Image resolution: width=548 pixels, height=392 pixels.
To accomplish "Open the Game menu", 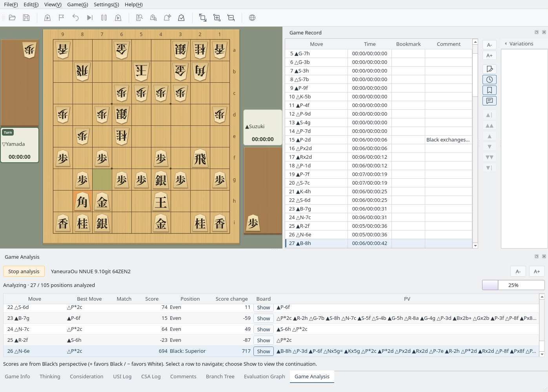I will (x=78, y=5).
